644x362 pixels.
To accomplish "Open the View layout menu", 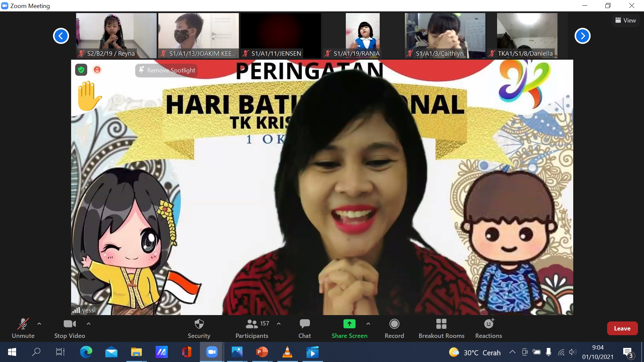I will coord(626,20).
